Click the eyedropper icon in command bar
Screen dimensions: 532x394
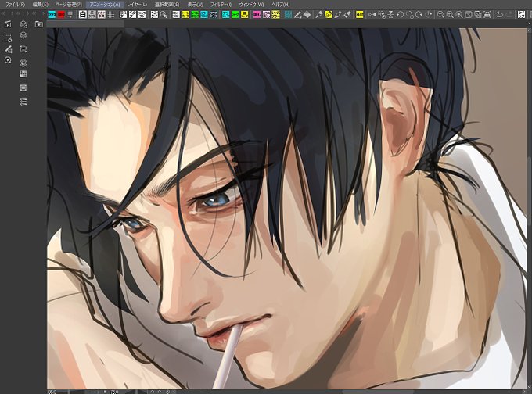click(319, 15)
